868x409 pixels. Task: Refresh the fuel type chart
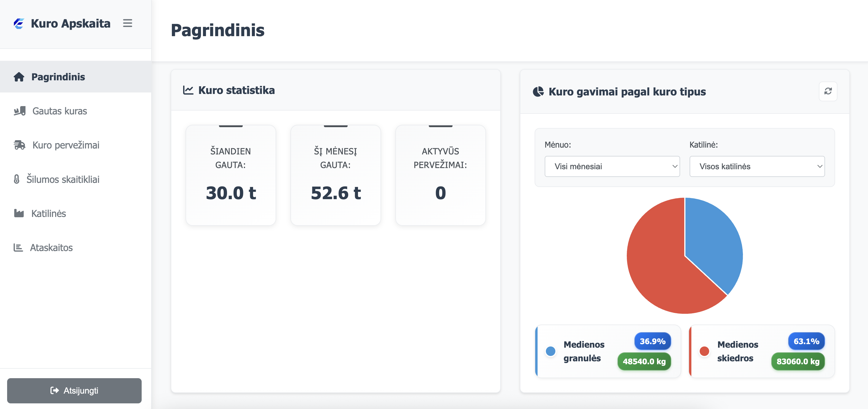[x=828, y=91]
